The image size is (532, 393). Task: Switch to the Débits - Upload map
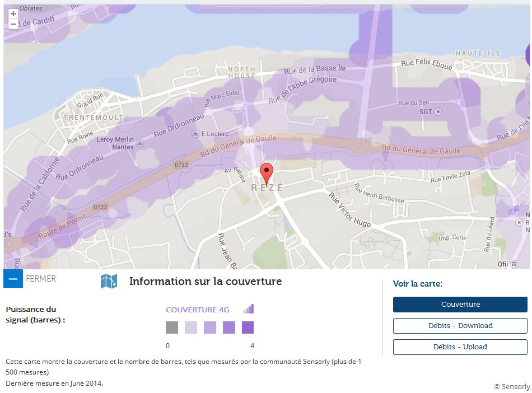460,347
